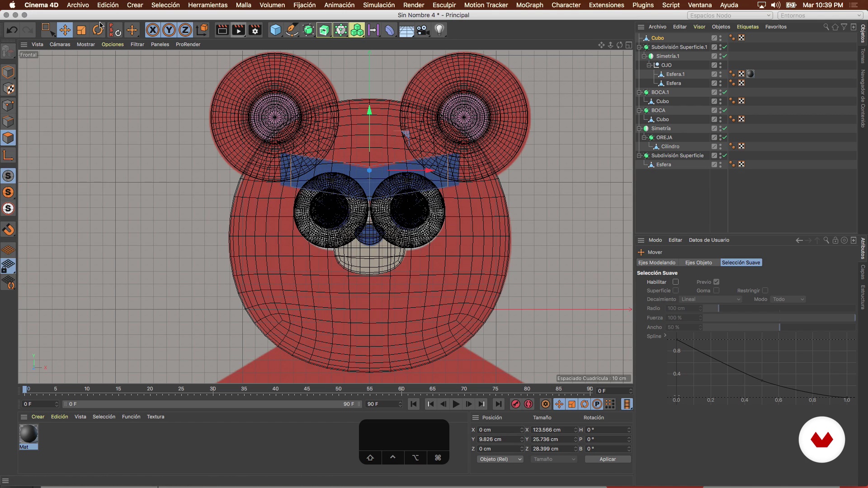The height and width of the screenshot is (488, 868).
Task: Collapse the OJO tree node
Action: pos(649,65)
